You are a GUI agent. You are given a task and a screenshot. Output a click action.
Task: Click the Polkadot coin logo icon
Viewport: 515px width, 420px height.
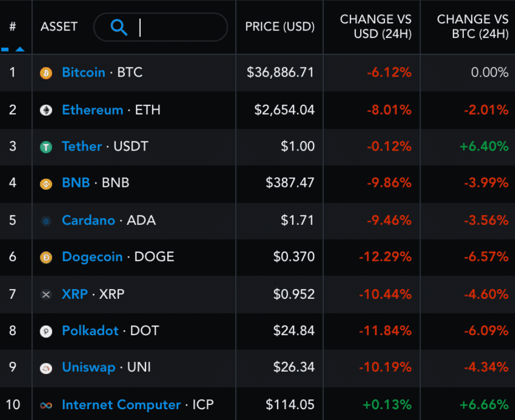(x=46, y=331)
